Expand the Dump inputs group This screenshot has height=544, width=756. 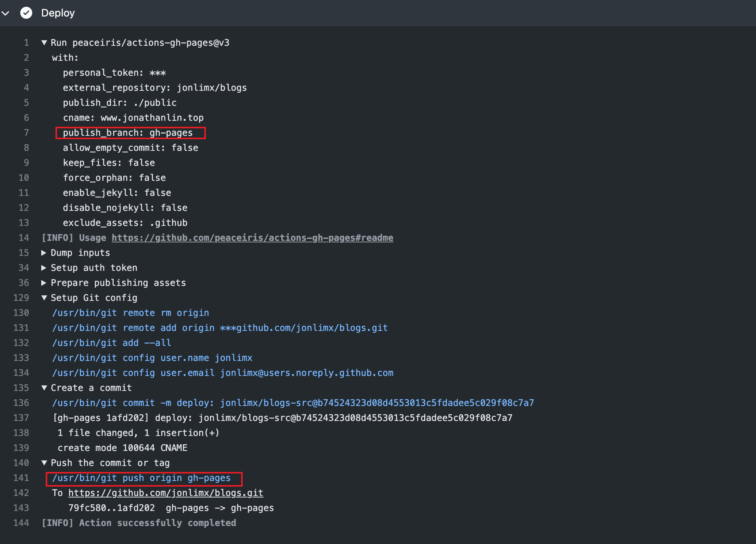(x=44, y=253)
